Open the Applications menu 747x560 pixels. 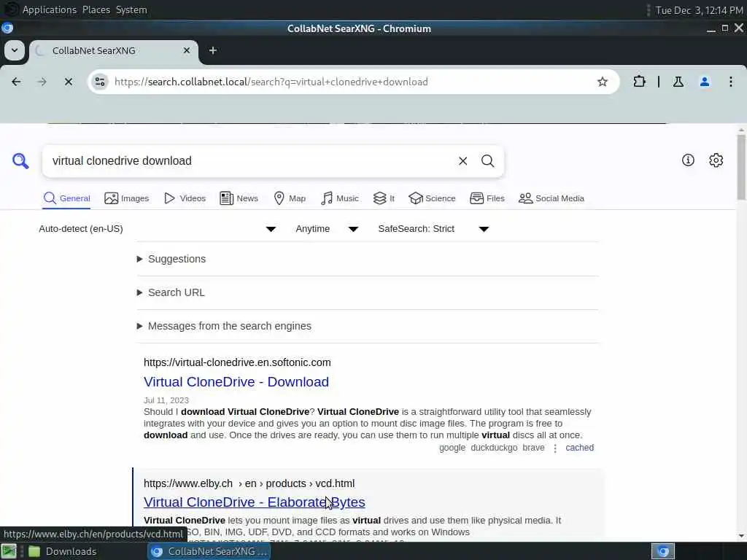pos(50,10)
